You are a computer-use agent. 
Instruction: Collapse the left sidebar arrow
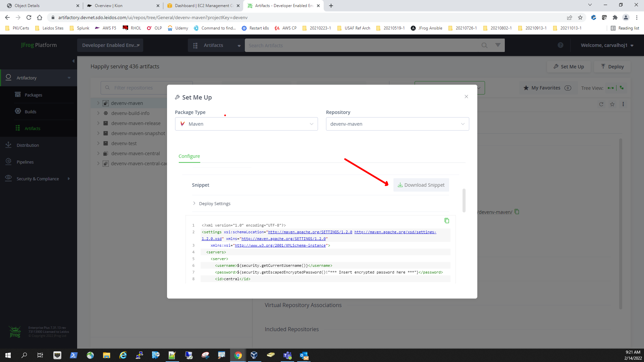tap(73, 61)
